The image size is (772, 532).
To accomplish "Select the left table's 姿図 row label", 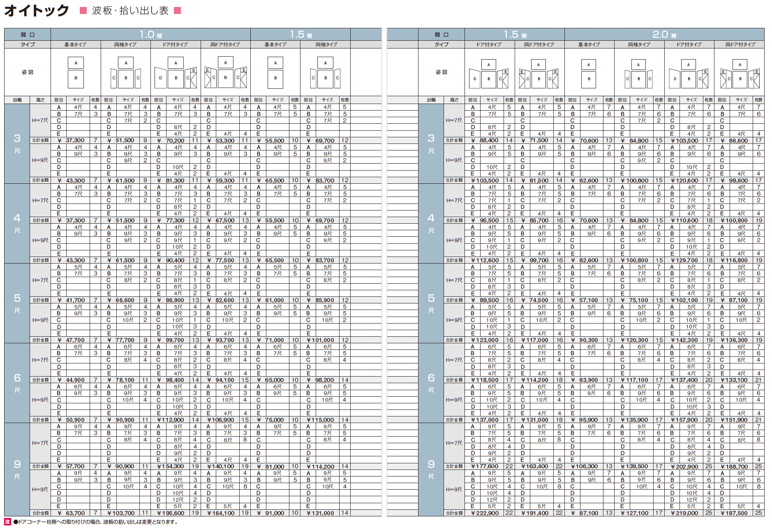I will (x=28, y=72).
